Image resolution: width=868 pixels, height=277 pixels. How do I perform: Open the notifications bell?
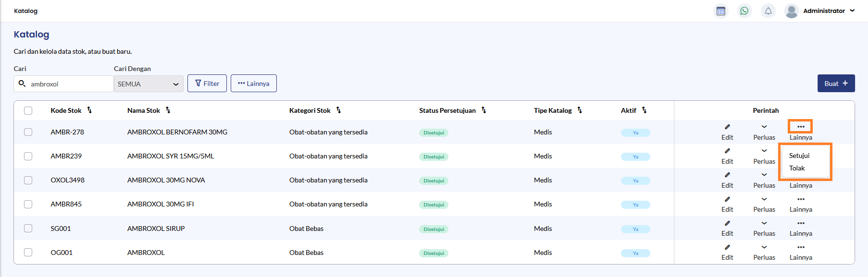(x=768, y=11)
